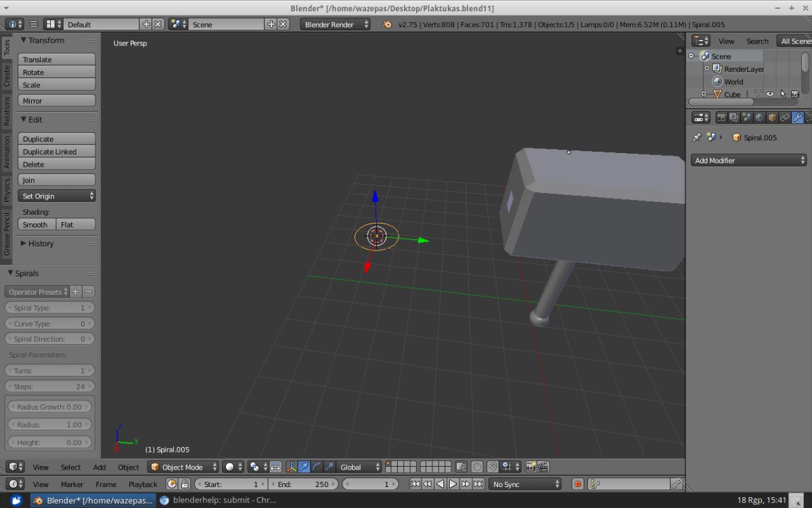Toggle the timeline preview range (clock icon)
The image size is (812, 508).
pyautogui.click(x=172, y=484)
